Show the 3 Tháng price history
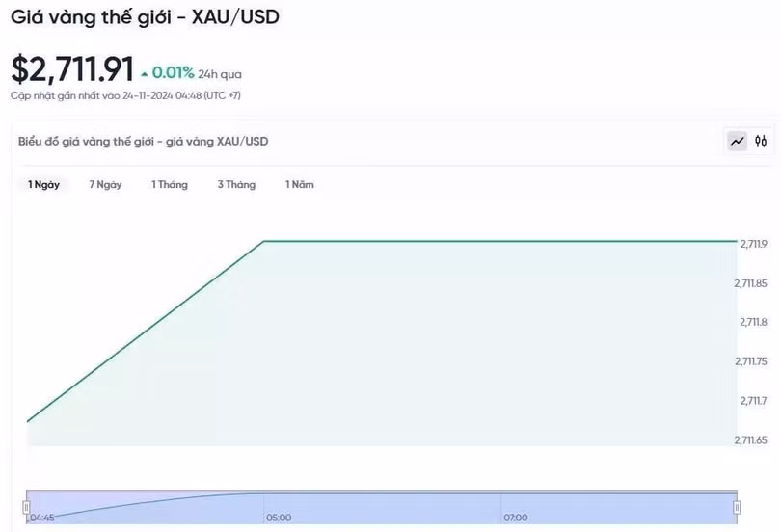The image size is (781, 532). point(236,185)
